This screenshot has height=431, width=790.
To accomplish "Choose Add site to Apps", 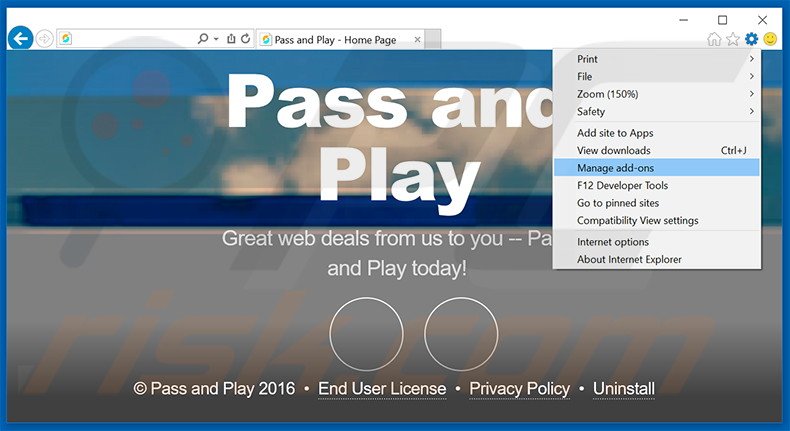I will point(657,133).
